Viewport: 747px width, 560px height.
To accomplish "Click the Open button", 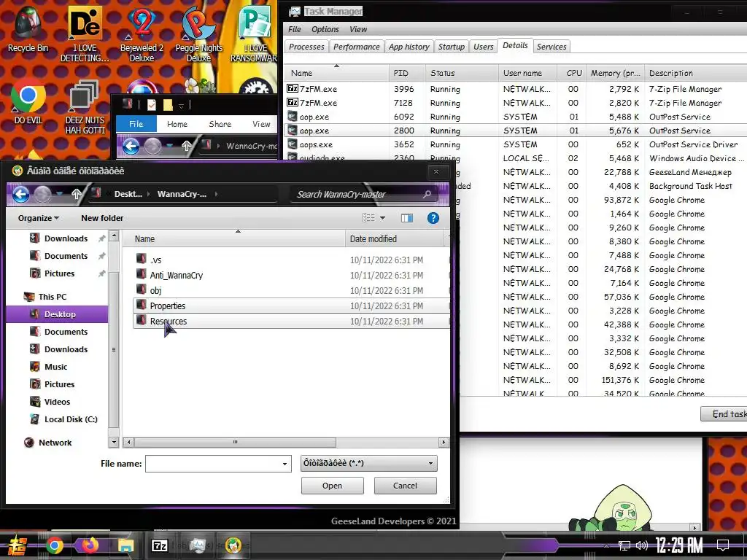I will click(x=332, y=485).
